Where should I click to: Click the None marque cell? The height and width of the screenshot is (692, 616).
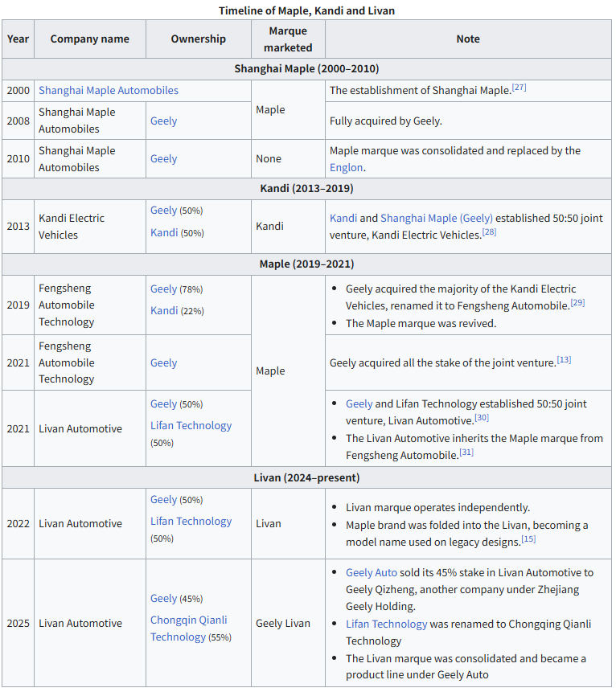coord(288,159)
